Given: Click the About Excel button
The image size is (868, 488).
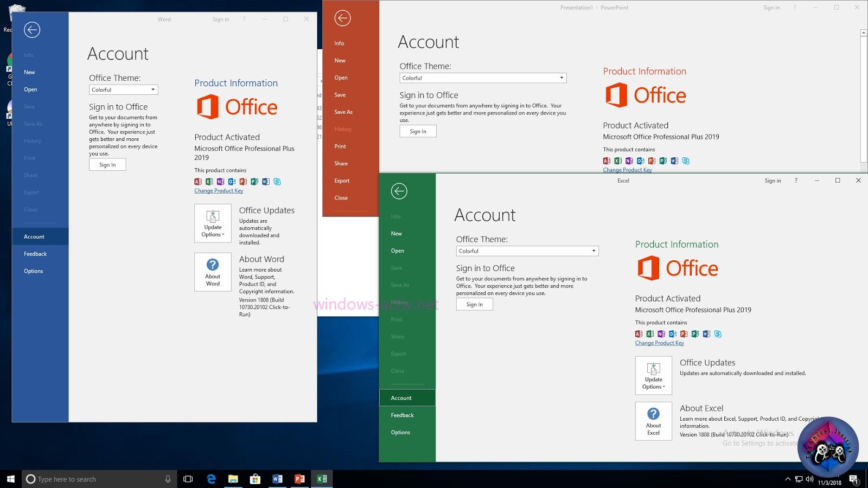Looking at the screenshot, I should tap(654, 421).
